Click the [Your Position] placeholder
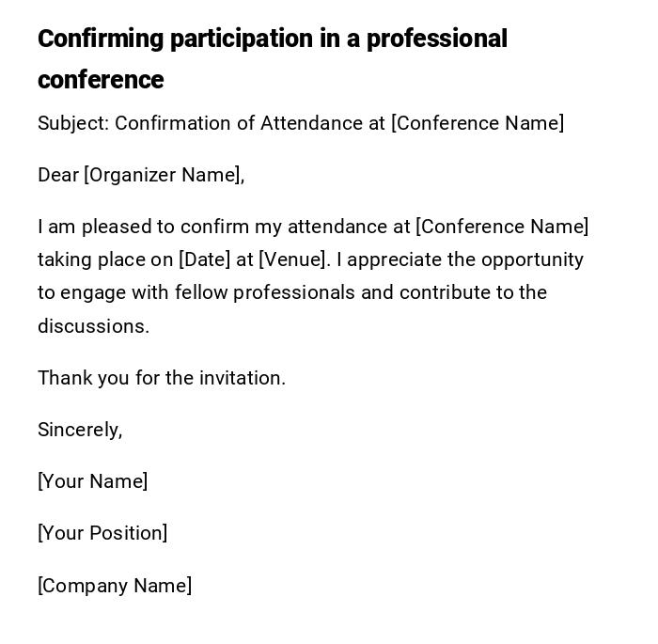Viewport: 658px width, 644px height. [x=102, y=533]
